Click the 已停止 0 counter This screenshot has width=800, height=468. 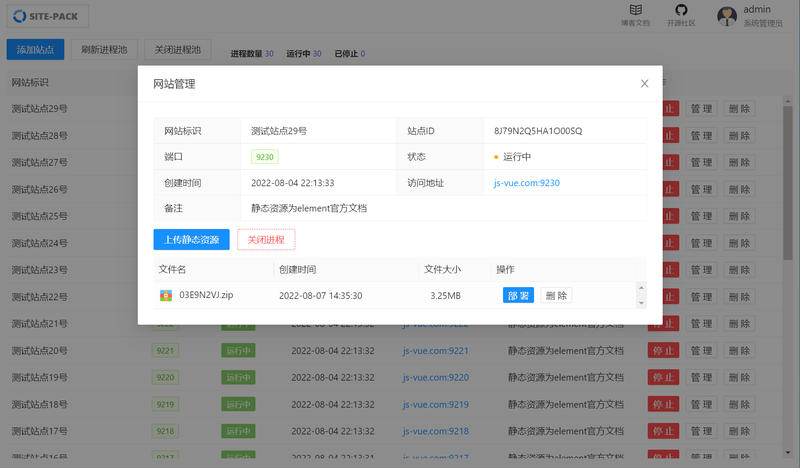tap(349, 54)
